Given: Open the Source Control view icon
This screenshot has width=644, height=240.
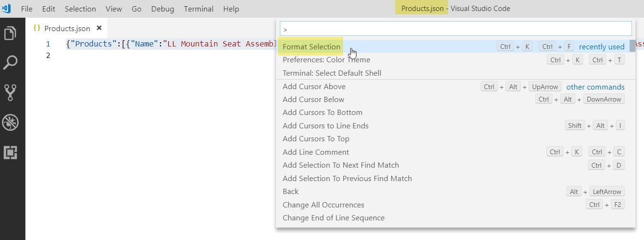Looking at the screenshot, I should (x=11, y=92).
